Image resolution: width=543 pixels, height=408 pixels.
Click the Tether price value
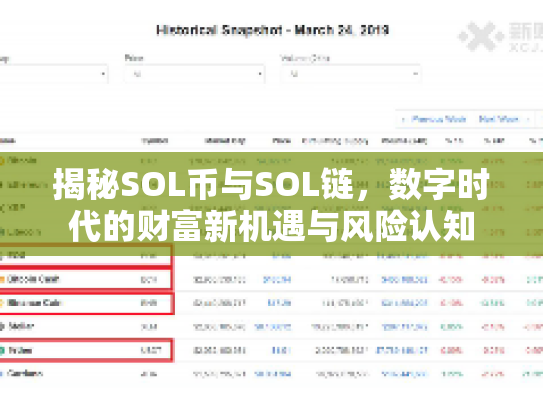281,351
